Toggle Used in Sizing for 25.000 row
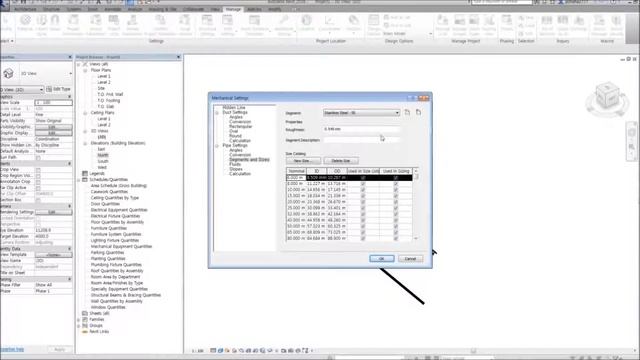Image resolution: width=640 pixels, height=360 pixels. [396, 208]
